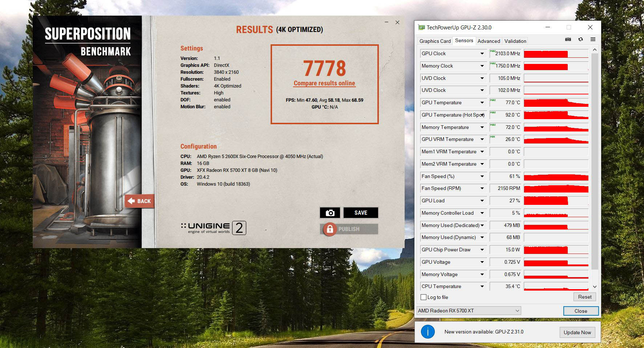Screen dimensions: 644x348
Task: Click the Fan Speed (RPM) graph
Action: 556,188
